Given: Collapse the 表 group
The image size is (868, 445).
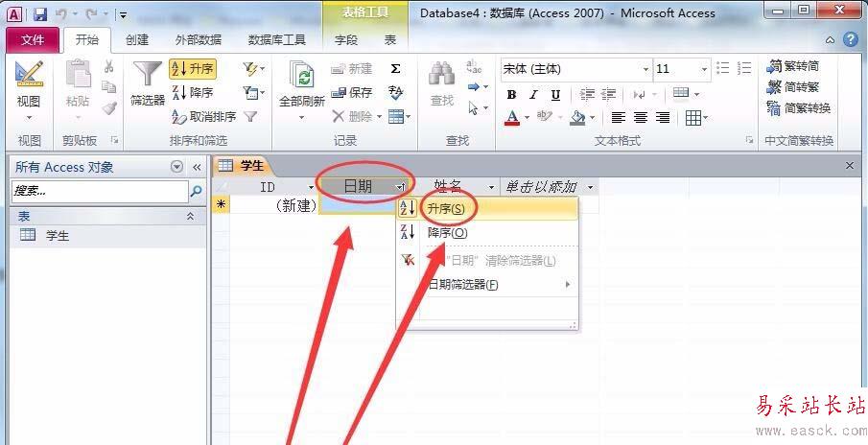Looking at the screenshot, I should coord(191,217).
